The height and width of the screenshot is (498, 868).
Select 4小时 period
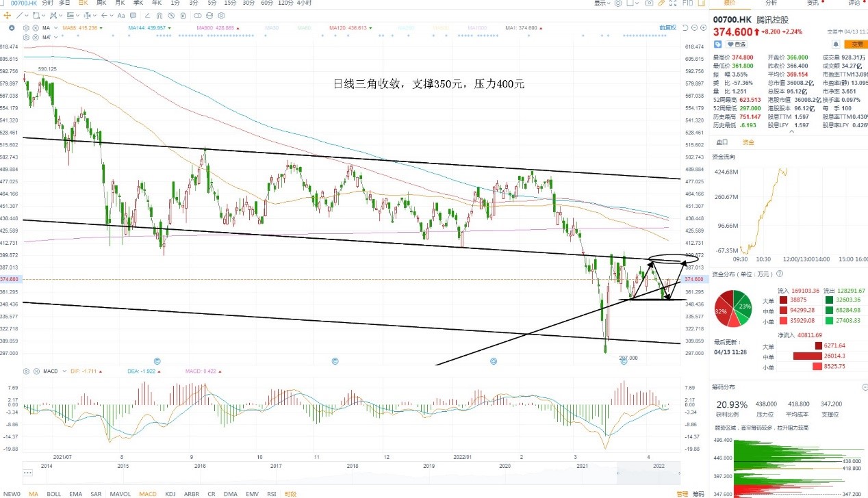point(305,3)
